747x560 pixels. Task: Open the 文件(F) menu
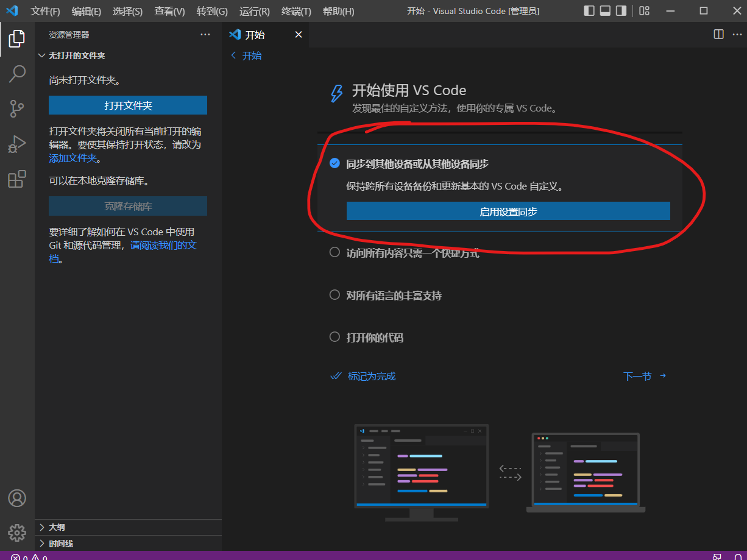tap(45, 11)
